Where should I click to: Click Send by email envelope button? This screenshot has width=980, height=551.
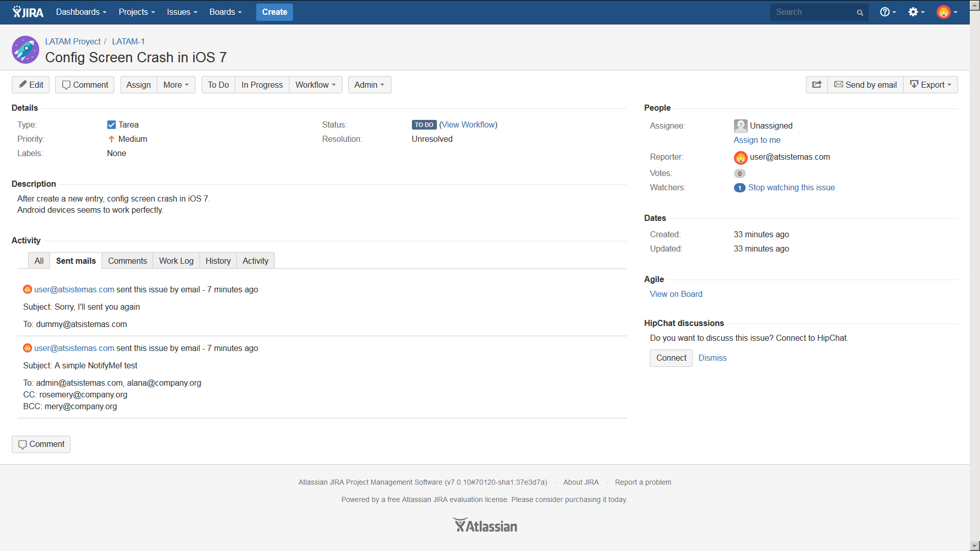865,85
